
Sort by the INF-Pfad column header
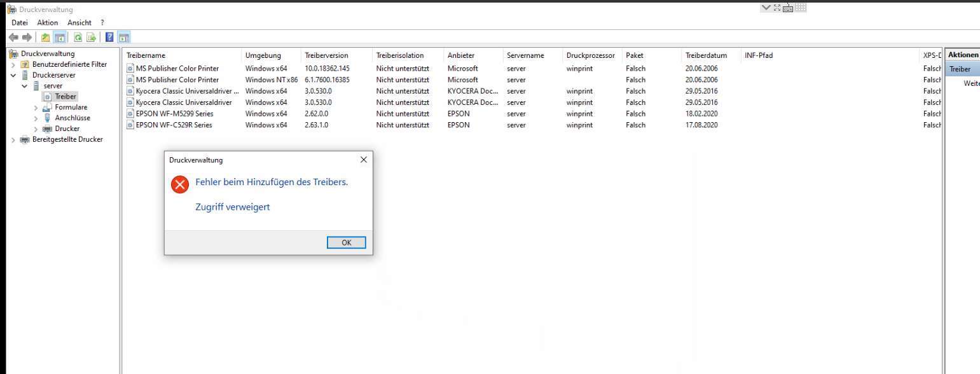pos(830,55)
